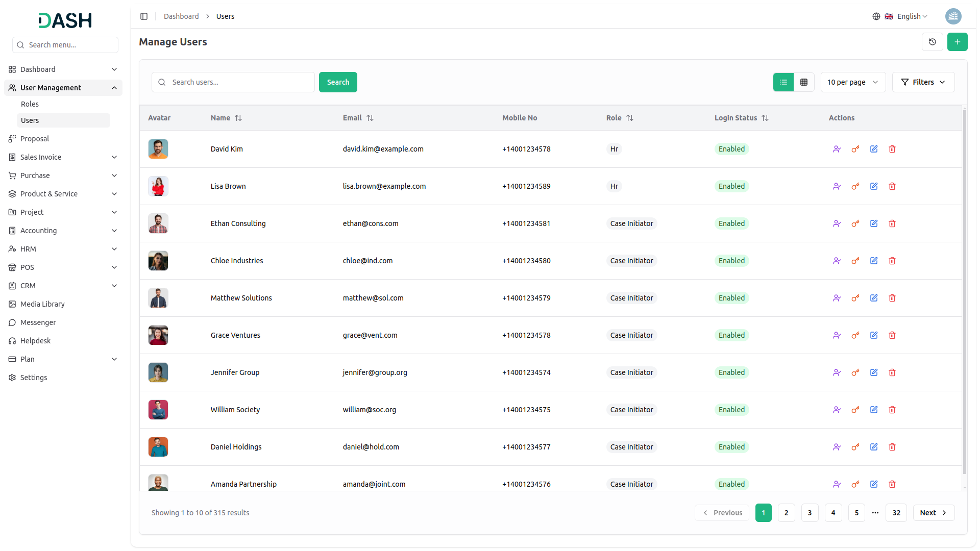
Task: Open Roles in User Management menu
Action: click(30, 104)
